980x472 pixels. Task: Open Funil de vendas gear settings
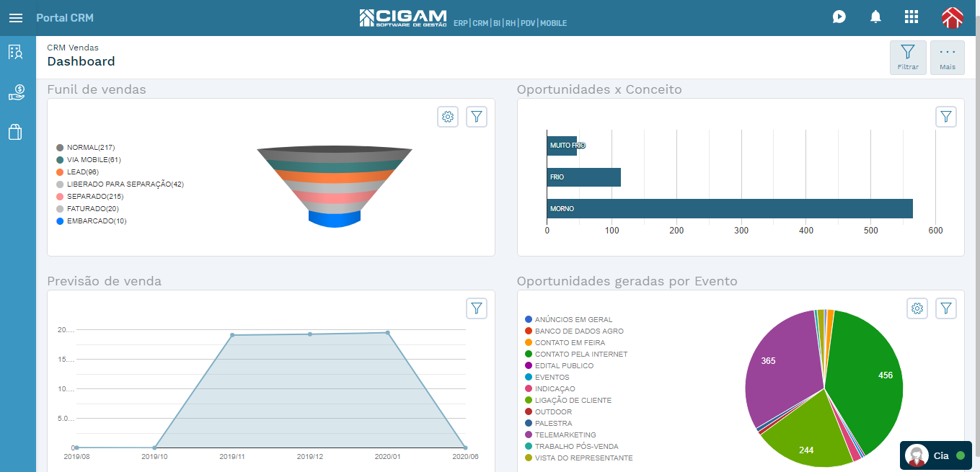click(448, 117)
